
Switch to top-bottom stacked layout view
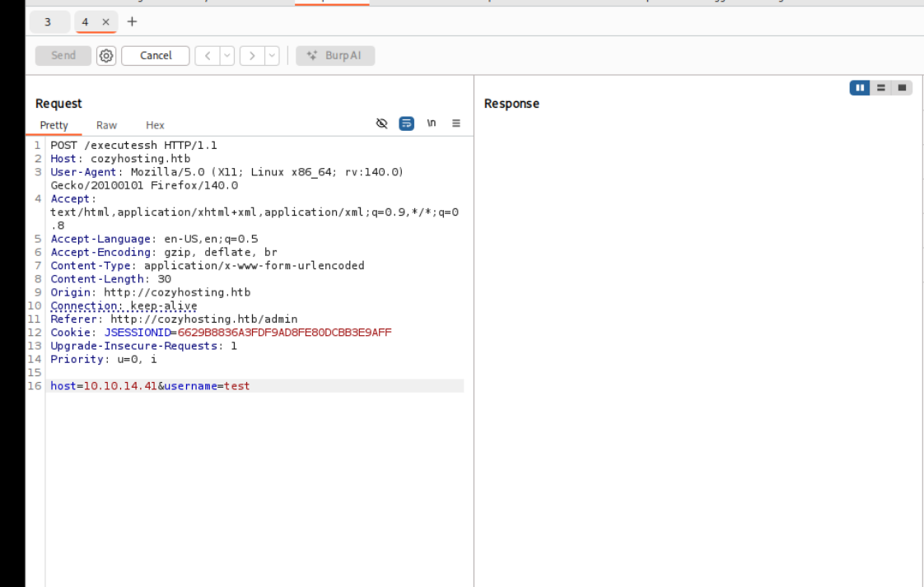click(881, 87)
